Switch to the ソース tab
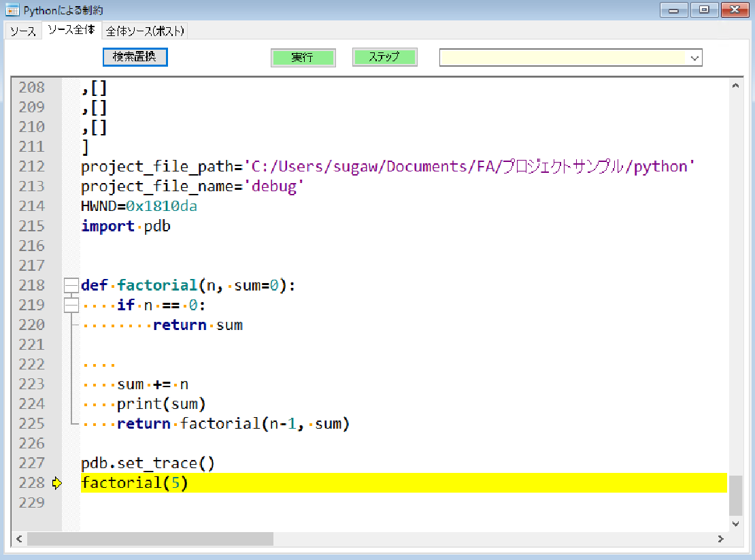The width and height of the screenshot is (755, 560). point(22,31)
